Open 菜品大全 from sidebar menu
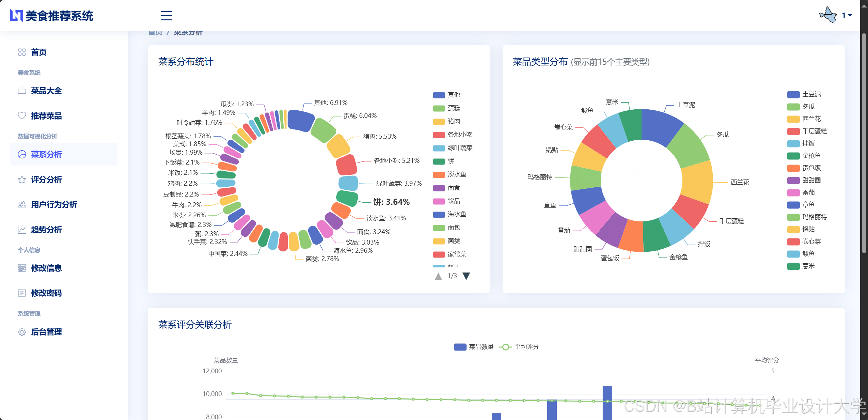The width and height of the screenshot is (868, 420). click(x=46, y=91)
